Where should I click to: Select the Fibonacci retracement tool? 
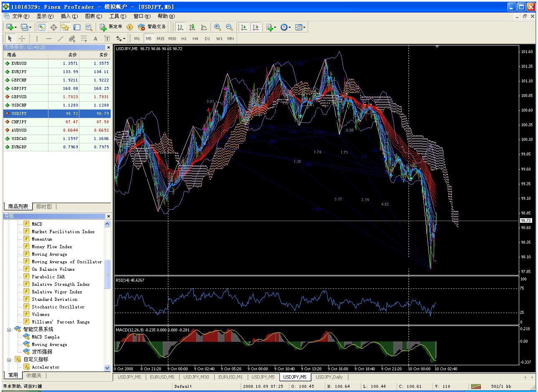click(84, 38)
